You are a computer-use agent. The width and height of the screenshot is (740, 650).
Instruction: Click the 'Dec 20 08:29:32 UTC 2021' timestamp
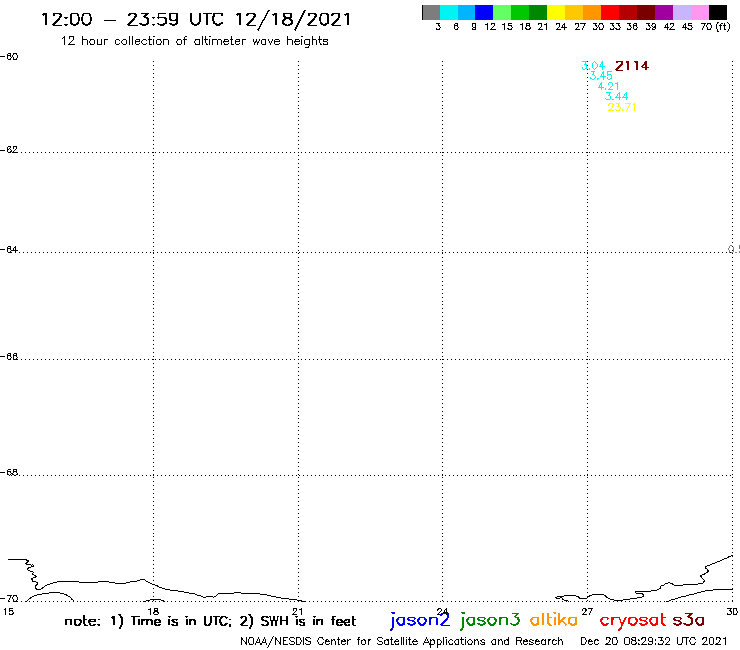[x=654, y=641]
